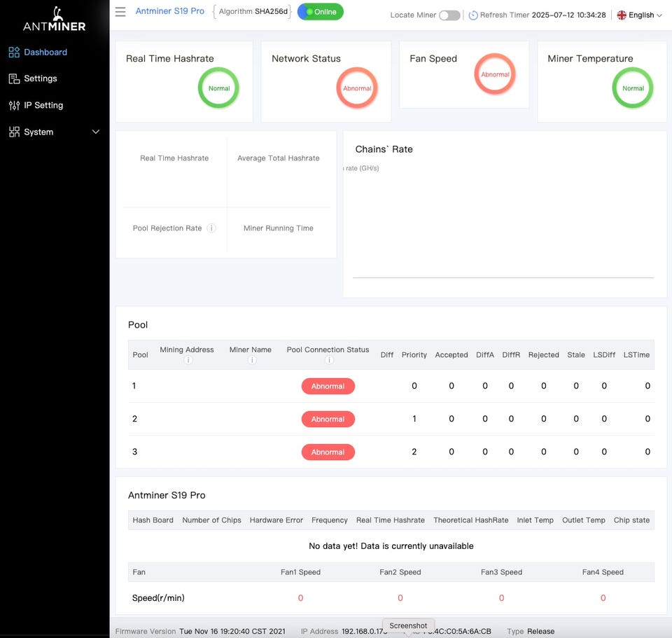Click the Real Time Hashrate normal ring
The width and height of the screenshot is (672, 638).
coord(218,88)
